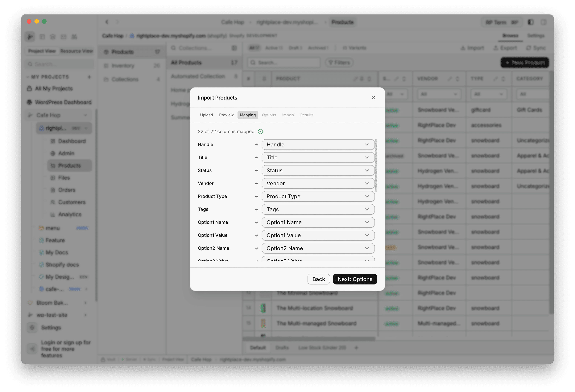Viewport: 575px width, 392px height.
Task: Expand the wp-test-site project
Action: [x=86, y=315]
